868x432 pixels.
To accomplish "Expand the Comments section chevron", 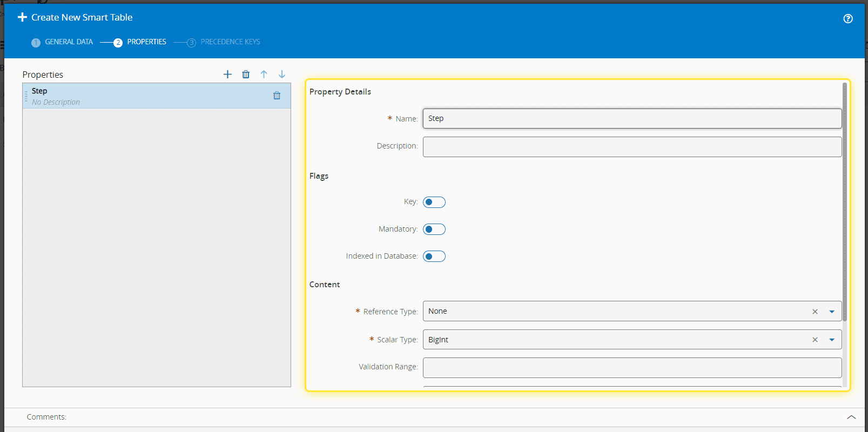I will tap(851, 417).
